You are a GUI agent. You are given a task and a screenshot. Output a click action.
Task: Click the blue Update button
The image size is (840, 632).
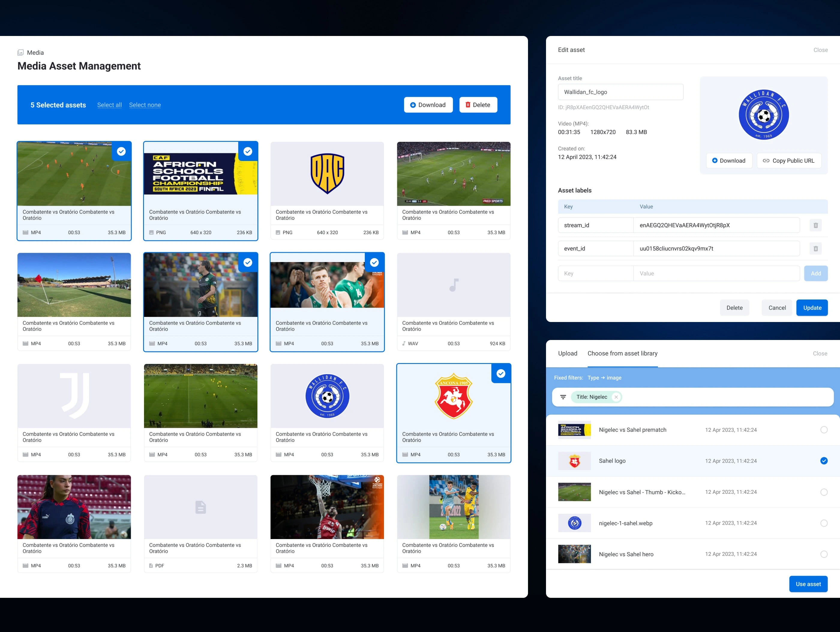pos(812,308)
